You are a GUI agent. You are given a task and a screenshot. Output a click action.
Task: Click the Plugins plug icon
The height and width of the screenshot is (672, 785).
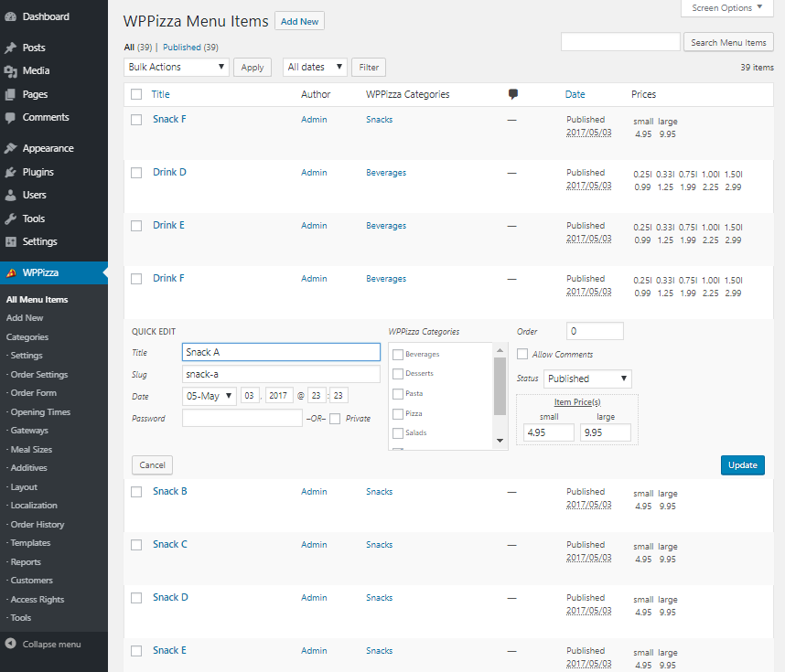click(x=11, y=172)
